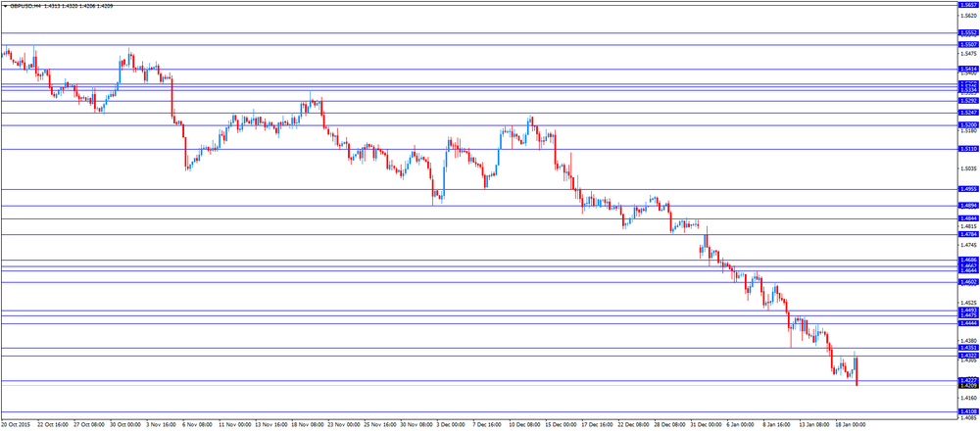Click the 1.5200 horizontal line label

tap(968, 125)
